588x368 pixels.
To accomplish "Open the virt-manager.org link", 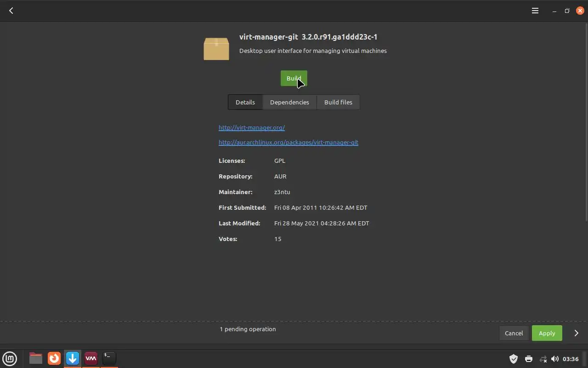I will (x=252, y=127).
